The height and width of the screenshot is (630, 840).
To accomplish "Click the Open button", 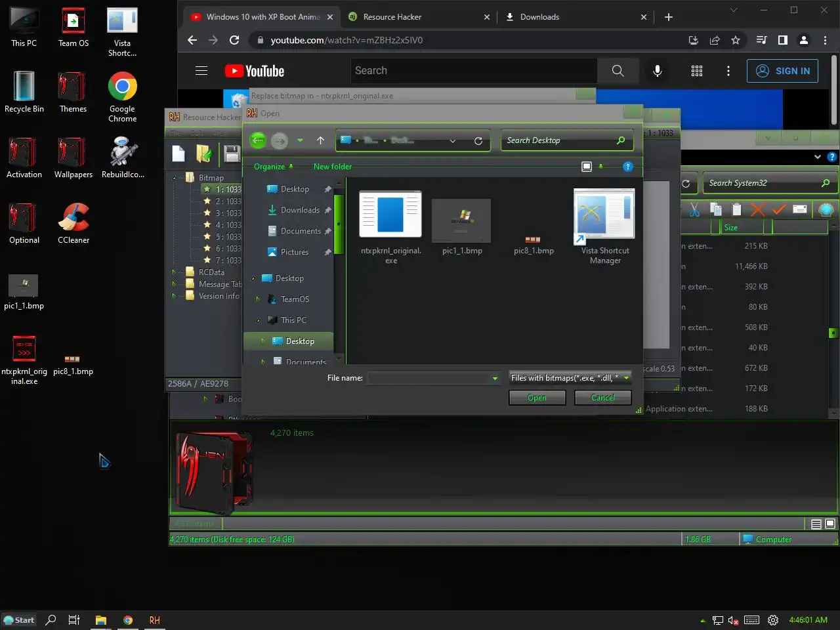I will pyautogui.click(x=537, y=398).
